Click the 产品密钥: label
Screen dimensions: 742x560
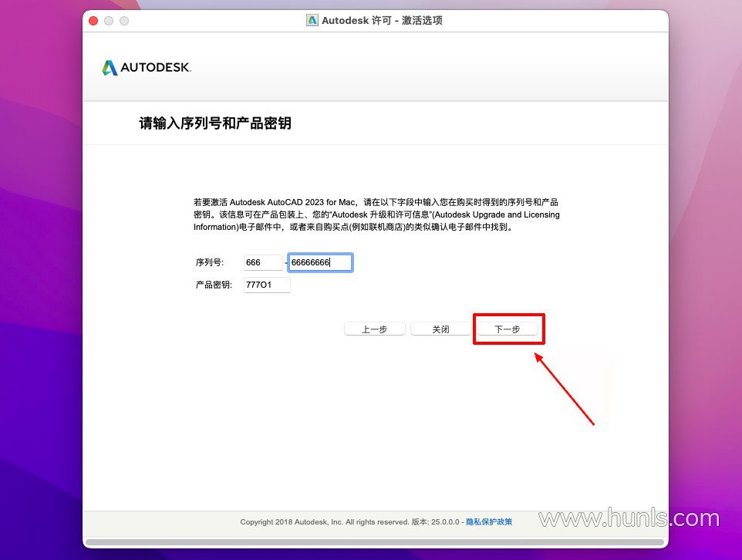214,285
